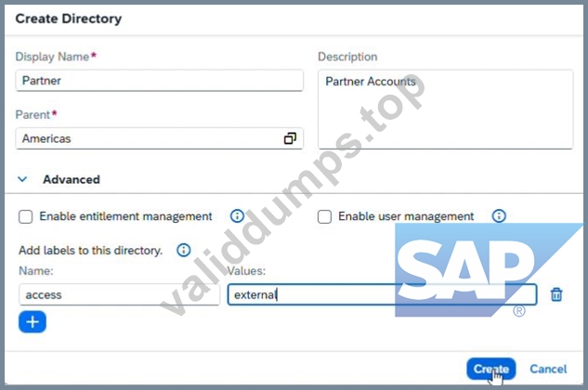Click the Create Directory dialog title
The image size is (588, 390).
[69, 19]
